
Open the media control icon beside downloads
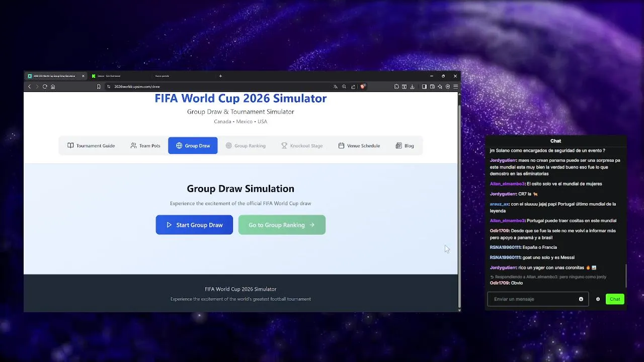coord(404,86)
